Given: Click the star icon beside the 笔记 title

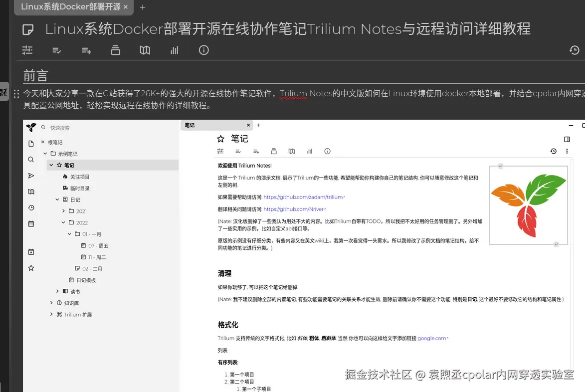Looking at the screenshot, I should [220, 139].
